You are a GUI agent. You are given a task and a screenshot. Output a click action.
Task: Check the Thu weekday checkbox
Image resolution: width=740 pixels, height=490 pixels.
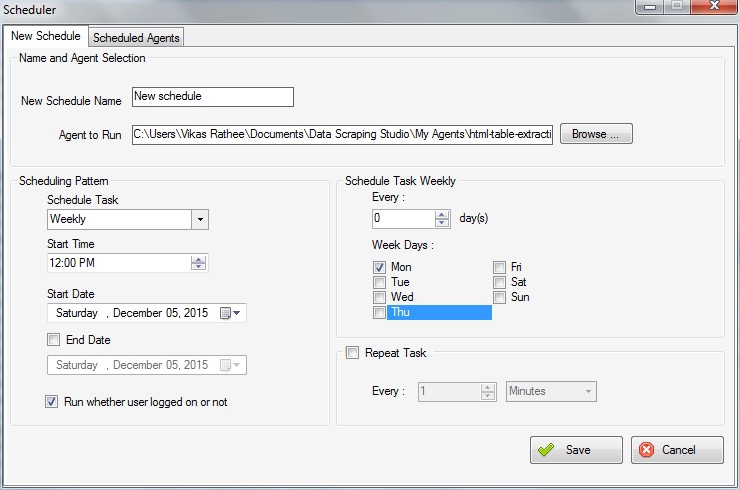point(379,313)
